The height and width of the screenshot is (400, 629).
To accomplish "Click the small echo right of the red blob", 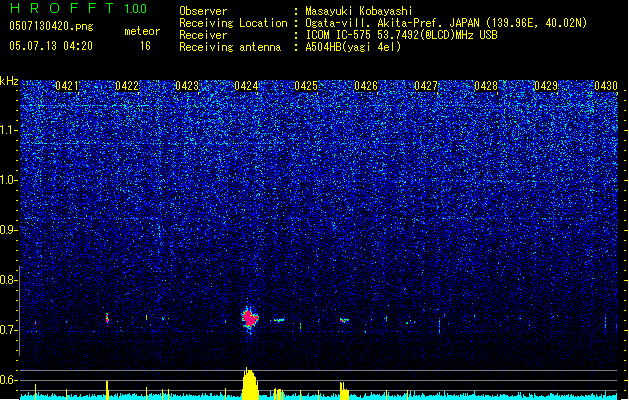I will point(279,320).
